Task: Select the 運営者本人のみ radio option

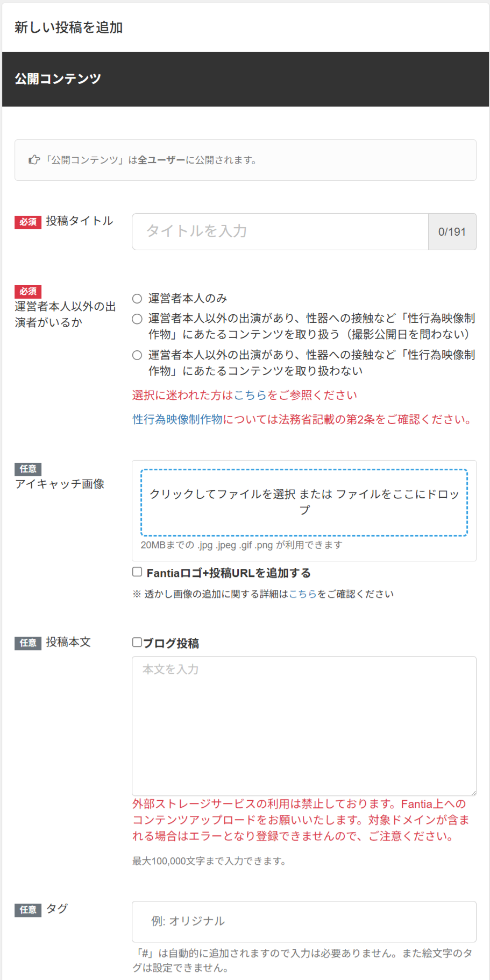Action: click(137, 299)
